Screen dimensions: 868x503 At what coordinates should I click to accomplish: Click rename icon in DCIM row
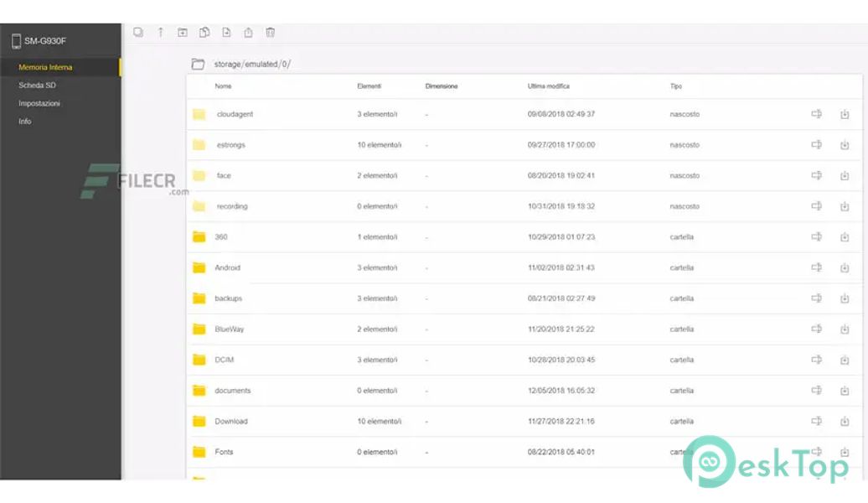pos(817,360)
